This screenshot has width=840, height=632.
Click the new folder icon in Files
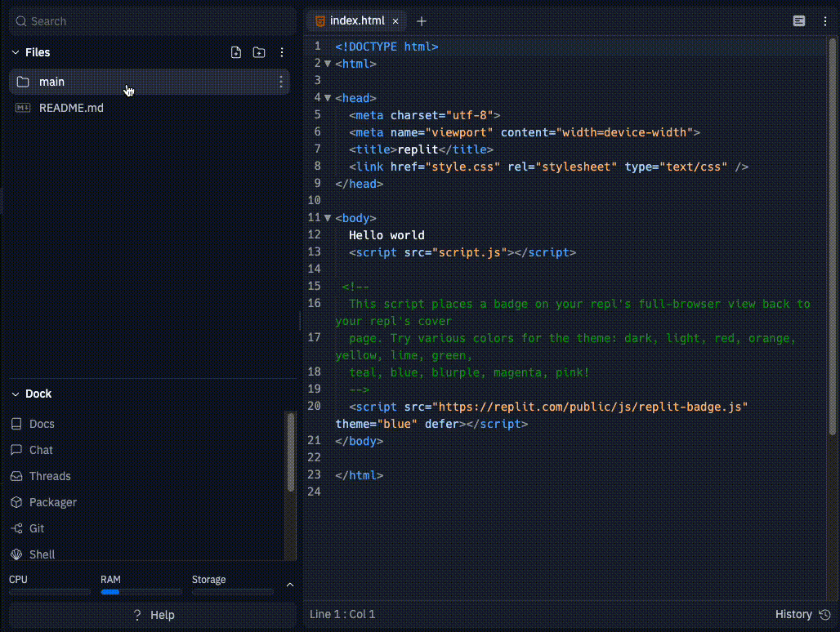pos(259,52)
